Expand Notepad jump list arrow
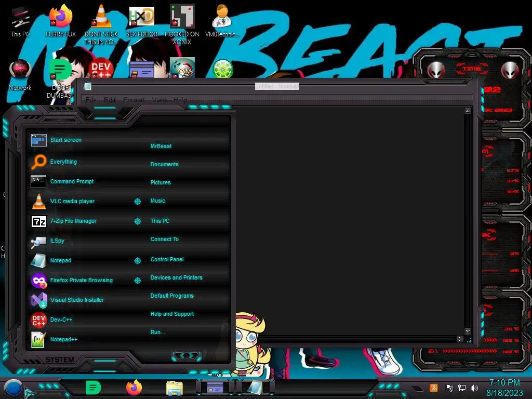Image resolution: width=532 pixels, height=399 pixels. 137,261
